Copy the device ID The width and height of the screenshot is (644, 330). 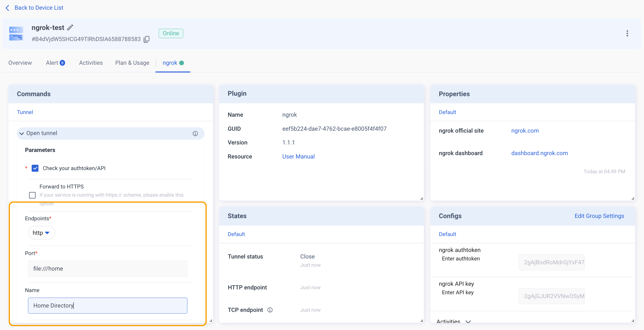pos(147,39)
